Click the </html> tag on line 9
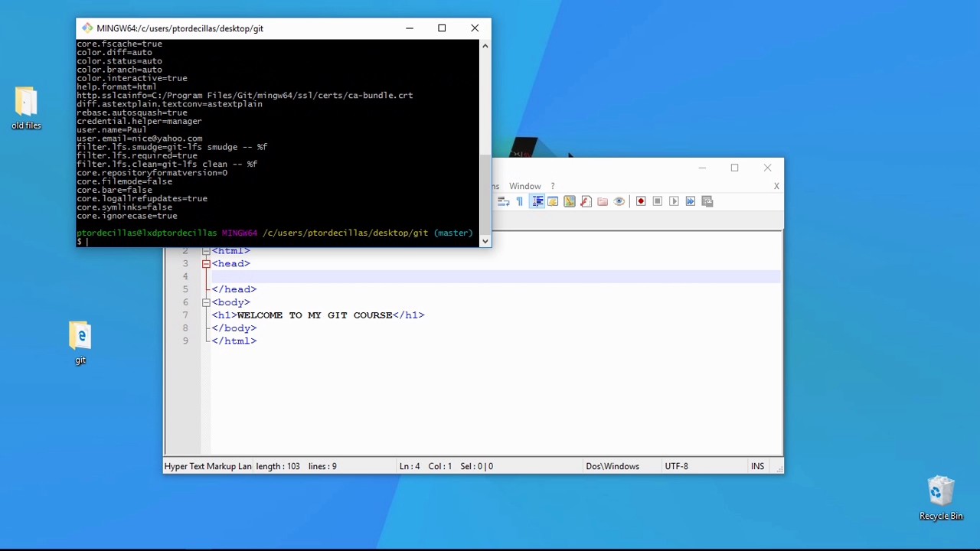This screenshot has width=980, height=551. [x=234, y=341]
